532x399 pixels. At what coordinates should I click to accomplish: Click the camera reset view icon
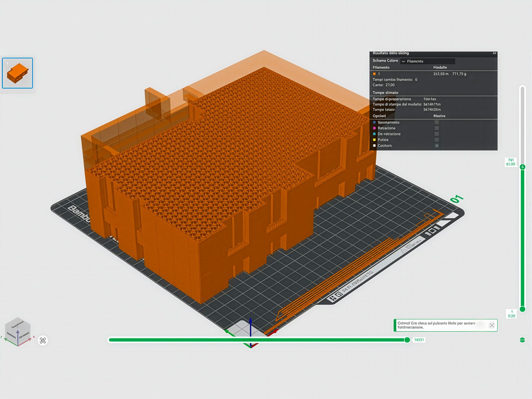pyautogui.click(x=43, y=340)
